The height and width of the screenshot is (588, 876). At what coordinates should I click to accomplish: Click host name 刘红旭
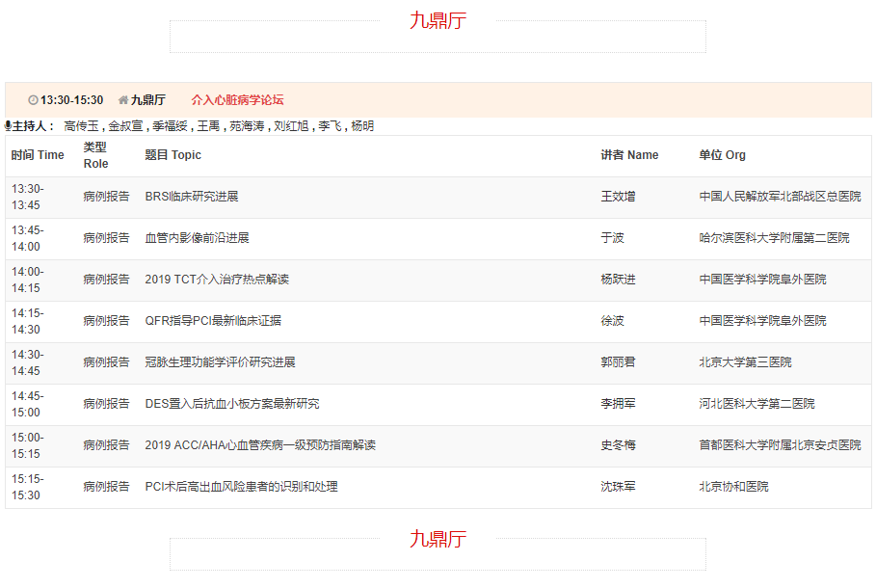[291, 125]
